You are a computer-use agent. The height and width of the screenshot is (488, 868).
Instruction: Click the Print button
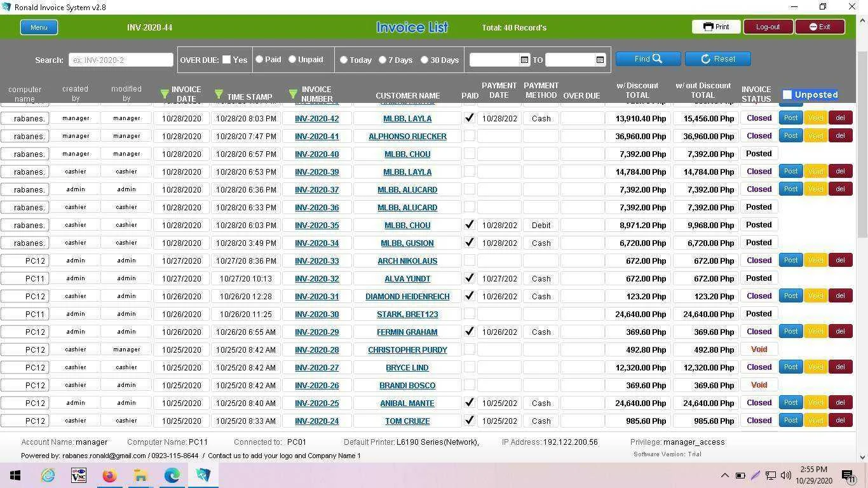tap(716, 27)
